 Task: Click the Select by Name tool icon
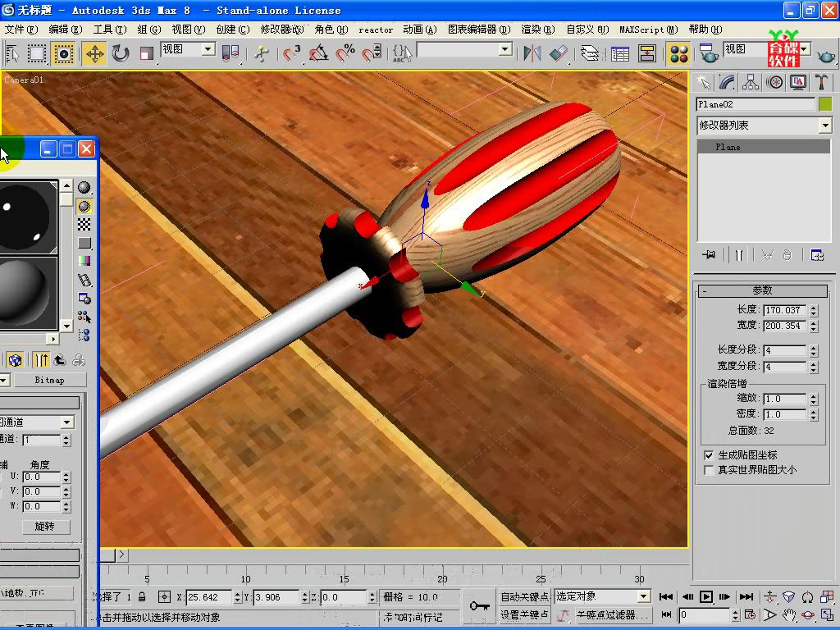[12, 53]
